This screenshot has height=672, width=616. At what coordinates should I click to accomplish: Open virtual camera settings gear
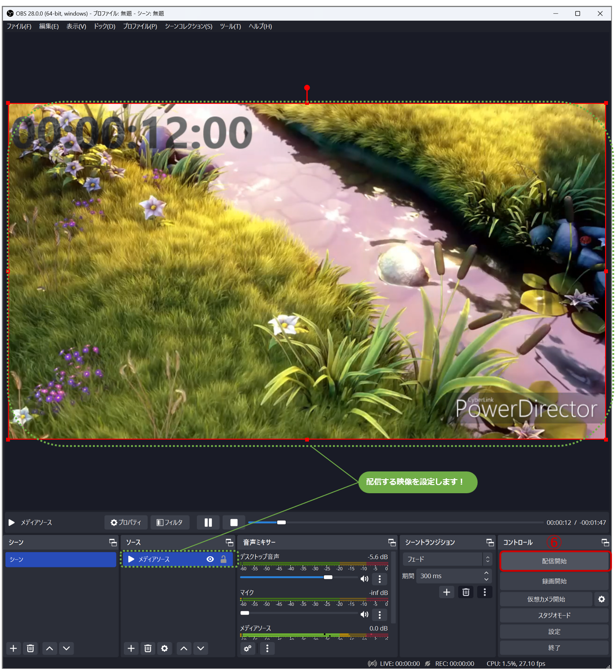(601, 599)
